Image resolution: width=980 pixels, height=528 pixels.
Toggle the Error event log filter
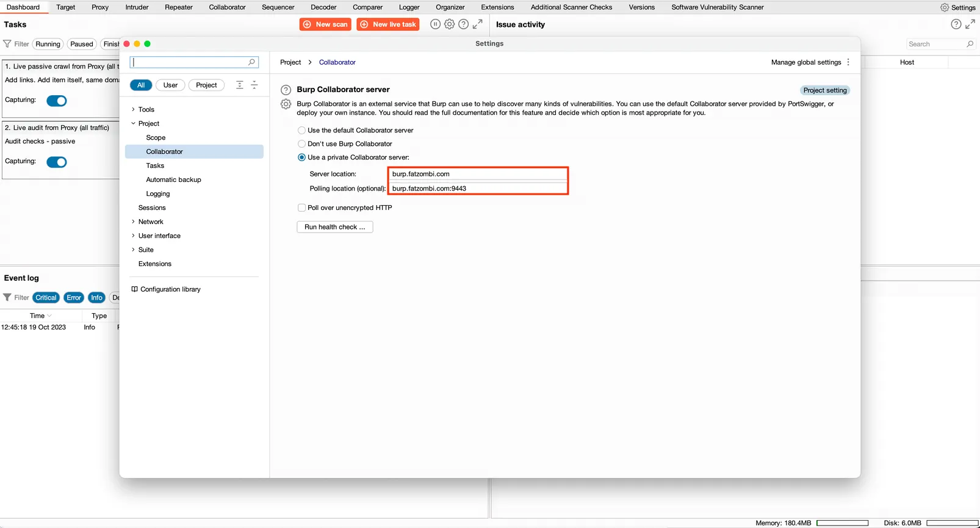(x=74, y=297)
